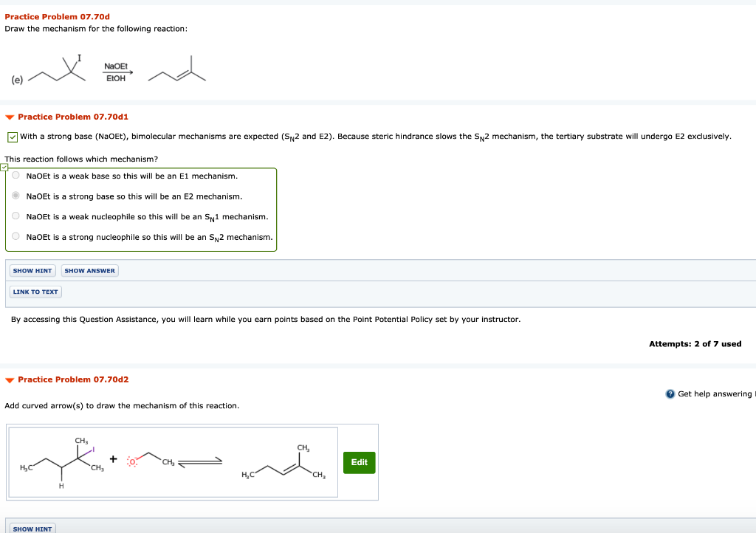Select the SN2 strong nucleophile radio option
This screenshot has height=533, width=756.
tap(15, 235)
